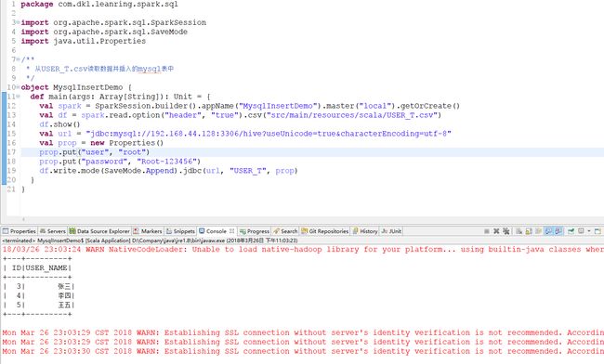Screen dimensions: 604x364
Task: Click the "local" master string
Action: [x=374, y=106]
